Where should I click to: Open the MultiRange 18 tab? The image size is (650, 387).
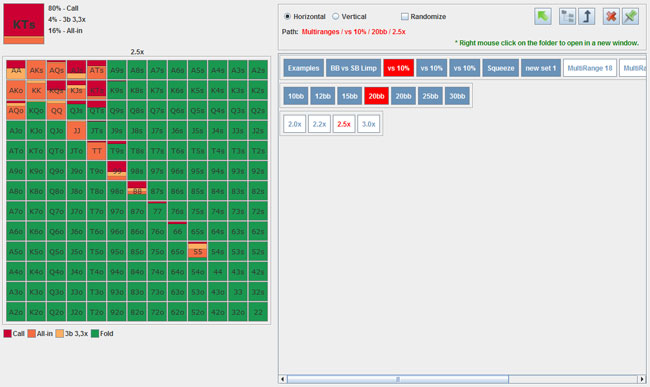point(589,68)
